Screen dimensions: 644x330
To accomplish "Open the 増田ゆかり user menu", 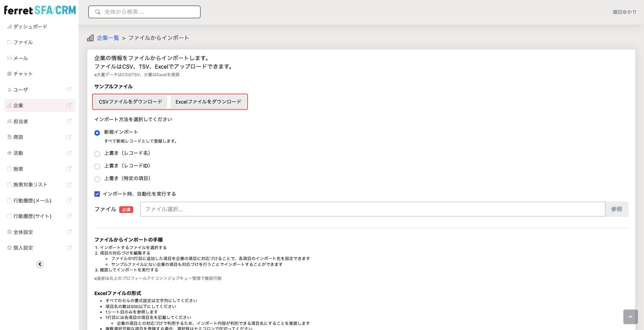I will coord(624,12).
